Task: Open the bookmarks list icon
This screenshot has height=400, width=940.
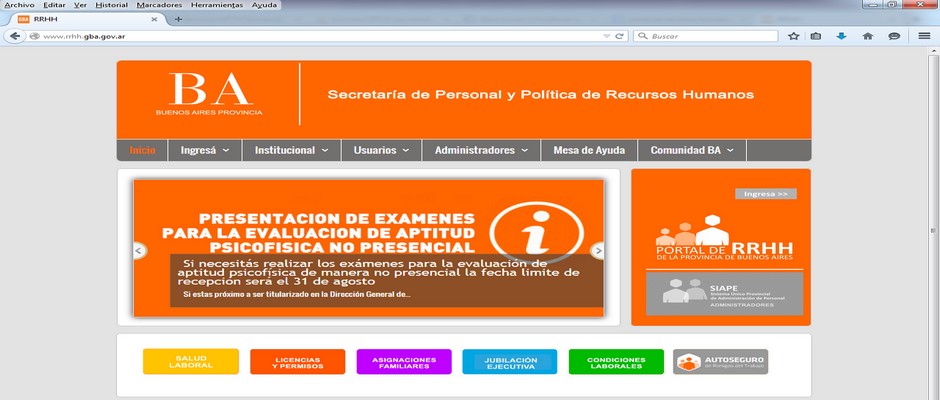Action: tap(816, 36)
